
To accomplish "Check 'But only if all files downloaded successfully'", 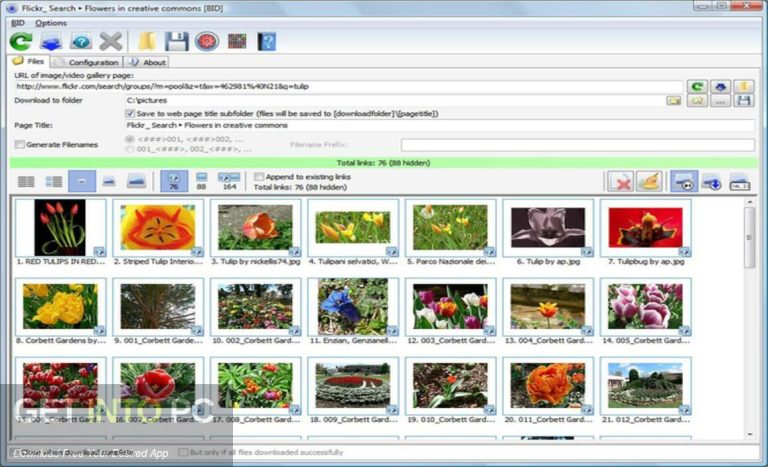I will (183, 452).
